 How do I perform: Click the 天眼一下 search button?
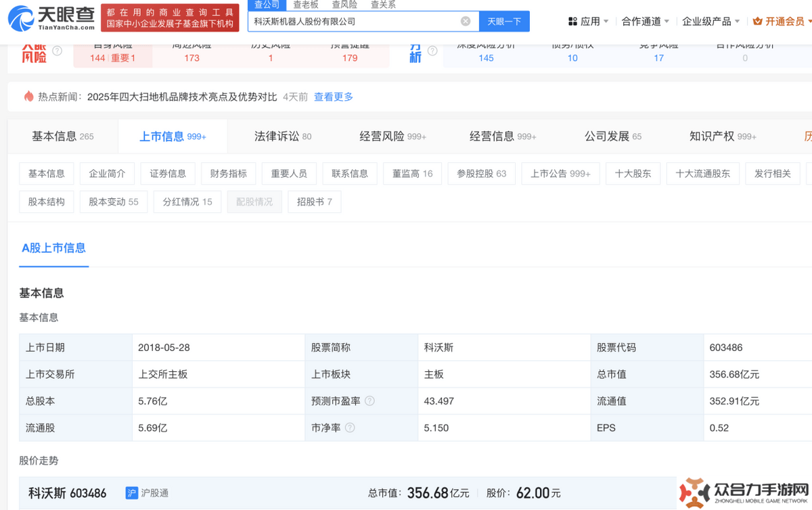pos(505,22)
